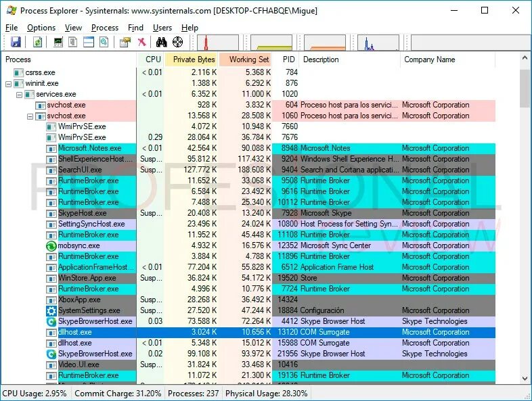Click 'CPU Usage: 2.95%' in status bar
The width and height of the screenshot is (532, 401).
coord(35,394)
